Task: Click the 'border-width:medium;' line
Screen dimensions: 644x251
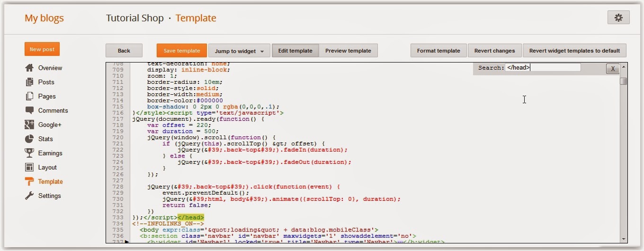Action: (185, 94)
